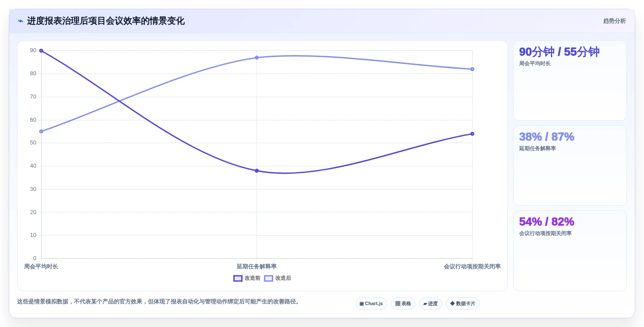Click the 会议行动项按期关闭率 label in the stat card
This screenshot has height=327, width=644.
point(545,234)
